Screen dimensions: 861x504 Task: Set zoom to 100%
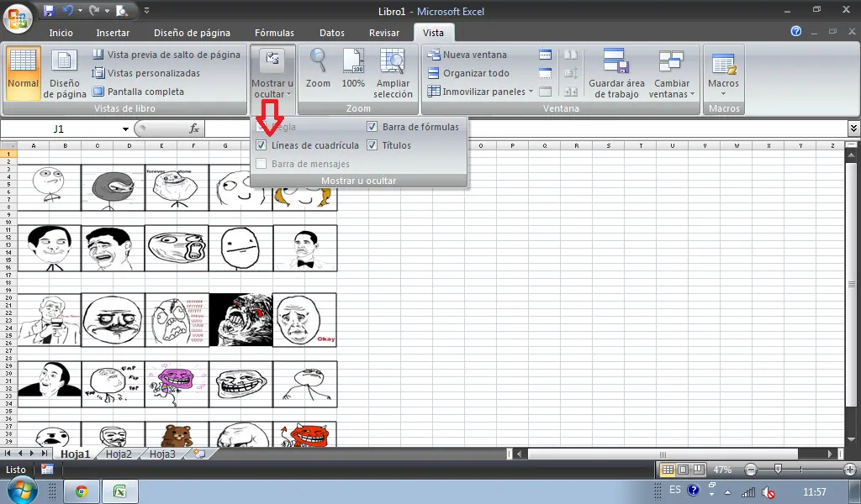pyautogui.click(x=353, y=67)
